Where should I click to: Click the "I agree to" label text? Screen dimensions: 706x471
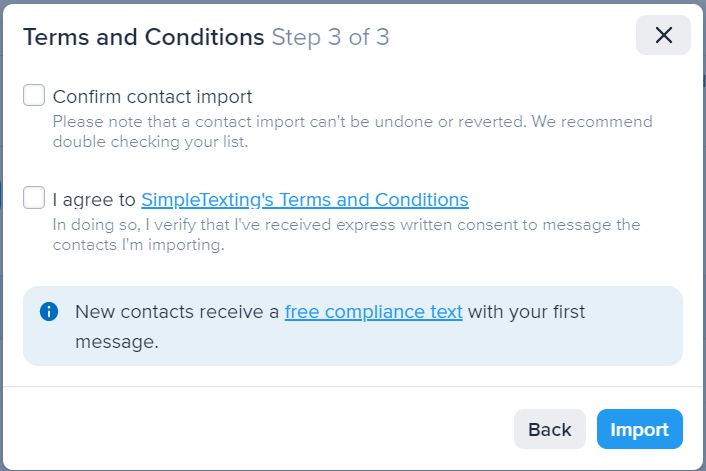click(x=94, y=199)
